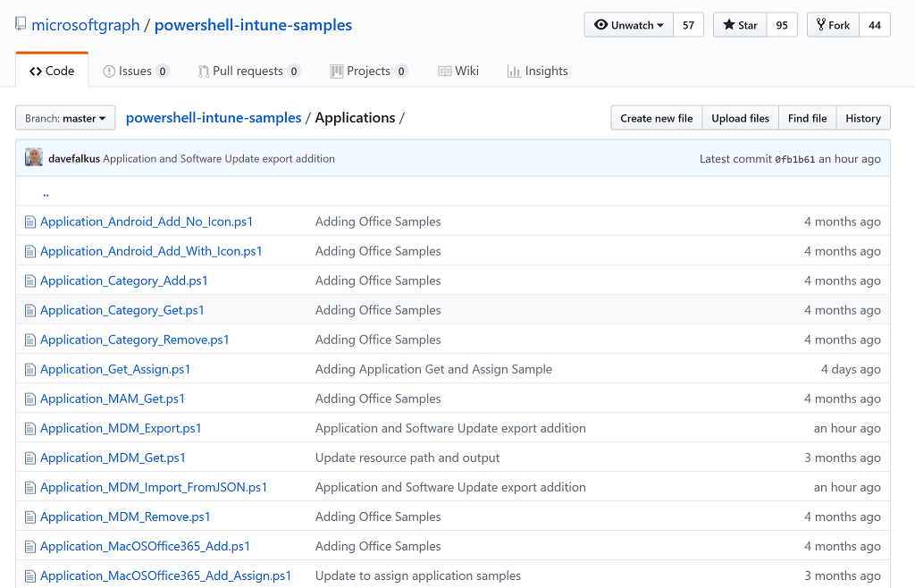The width and height of the screenshot is (915, 588).
Task: Open Application_MacOSOffice365_Add.ps1
Action: [145, 547]
